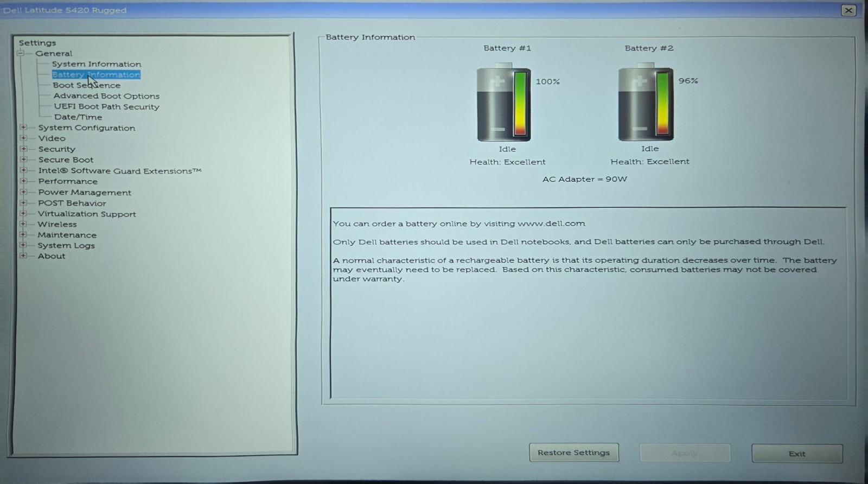
Task: Click the www.dell.com order text
Action: [x=459, y=223]
